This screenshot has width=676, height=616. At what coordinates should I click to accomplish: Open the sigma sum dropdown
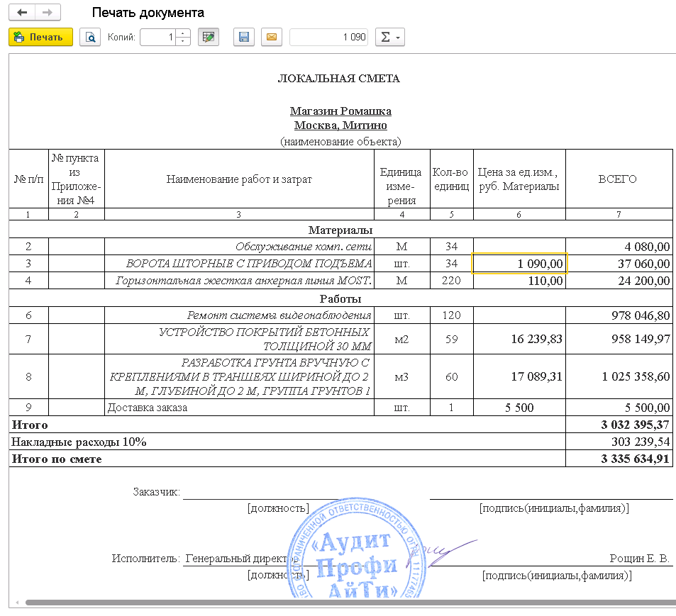point(390,37)
